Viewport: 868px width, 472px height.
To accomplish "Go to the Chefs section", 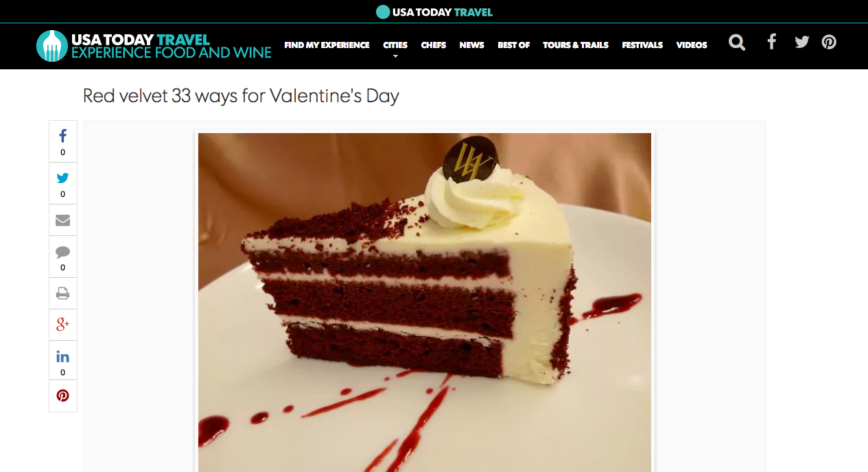I will pyautogui.click(x=434, y=45).
